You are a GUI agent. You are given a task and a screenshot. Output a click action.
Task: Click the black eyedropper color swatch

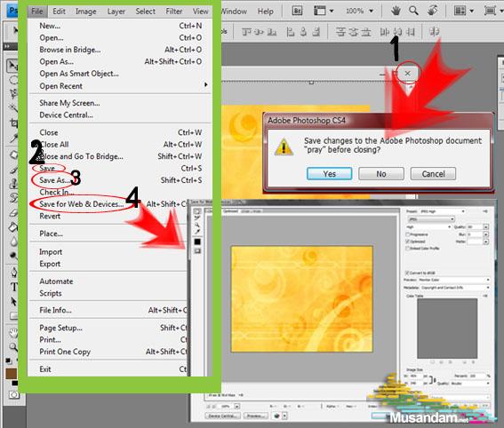(x=197, y=242)
